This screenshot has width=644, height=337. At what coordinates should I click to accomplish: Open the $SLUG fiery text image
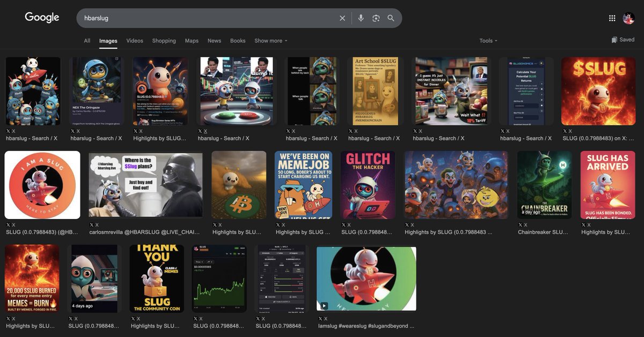pyautogui.click(x=597, y=91)
